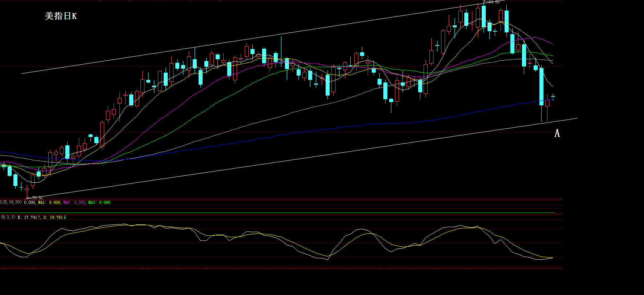Screen dimensions: 644x295
Task: Click the K: 17.741 value
Action: click(x=27, y=217)
